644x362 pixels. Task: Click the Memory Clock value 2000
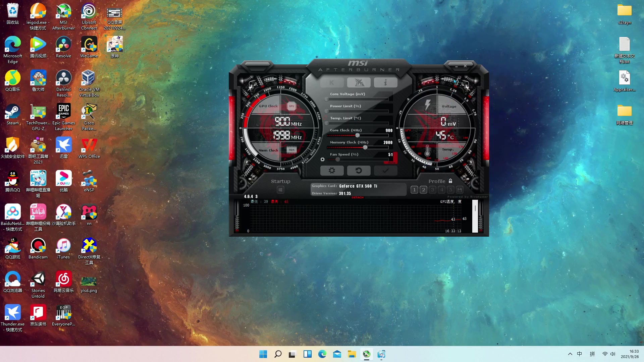point(388,142)
